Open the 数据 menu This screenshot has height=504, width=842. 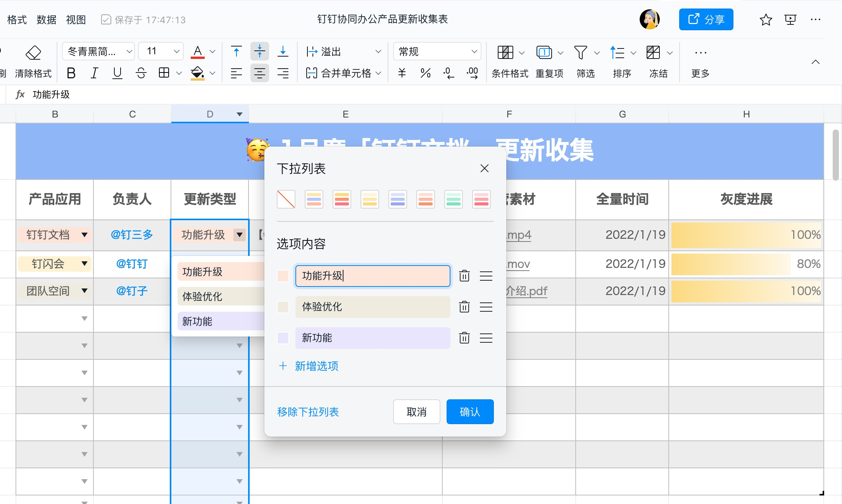pyautogui.click(x=46, y=19)
